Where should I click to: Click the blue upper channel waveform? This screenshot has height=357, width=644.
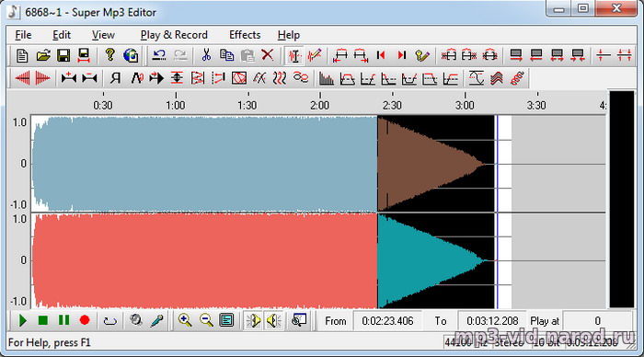(x=204, y=164)
